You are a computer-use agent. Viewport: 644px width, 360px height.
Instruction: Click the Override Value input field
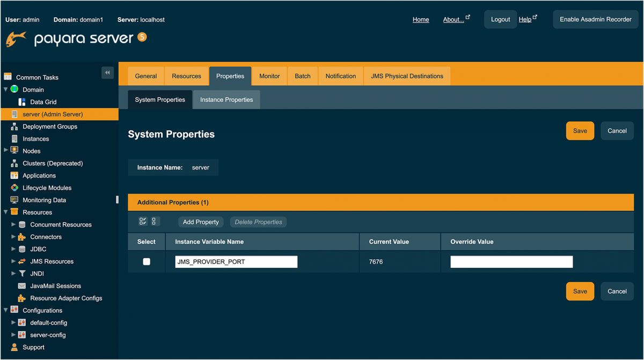point(511,261)
